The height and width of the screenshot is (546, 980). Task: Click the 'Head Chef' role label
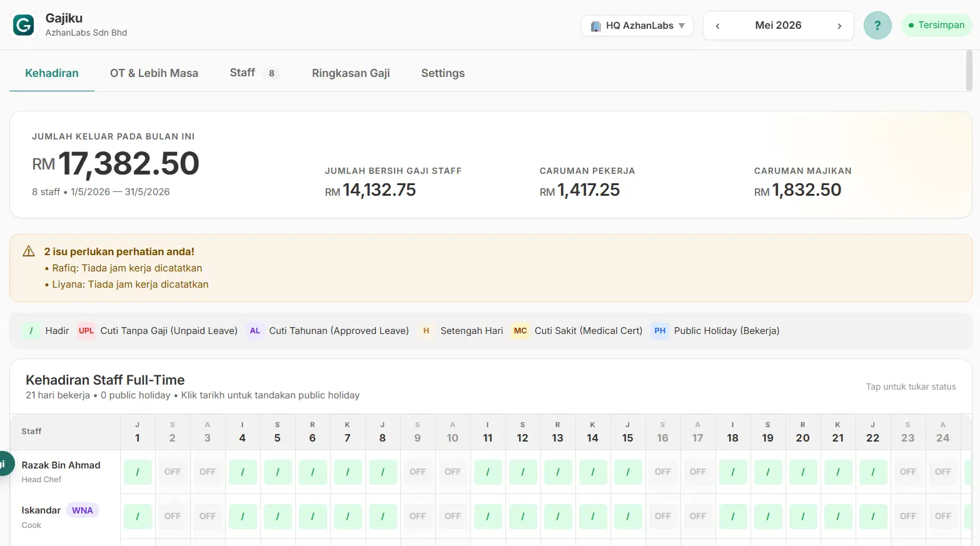pyautogui.click(x=41, y=480)
